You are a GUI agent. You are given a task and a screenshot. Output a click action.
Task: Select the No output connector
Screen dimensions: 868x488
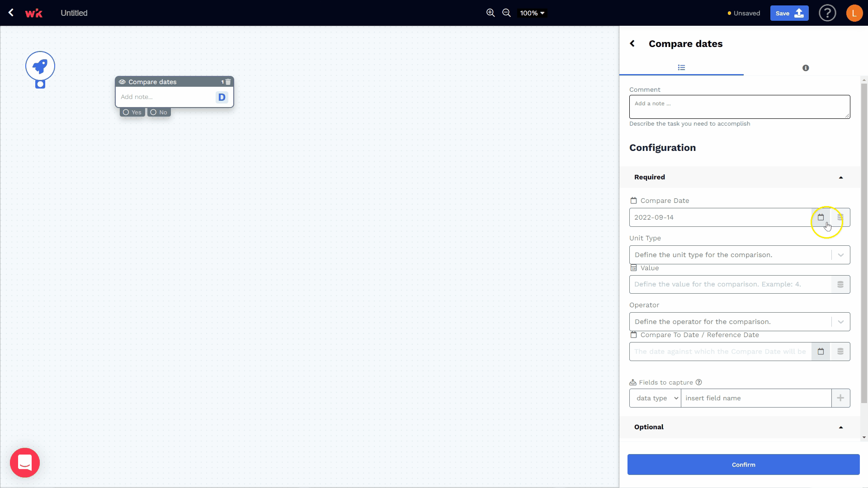[x=159, y=112]
